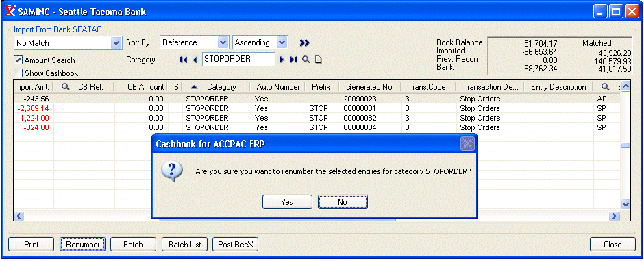This screenshot has width=644, height=261.
Task: Maximize the SAMINC window
Action: point(616,12)
